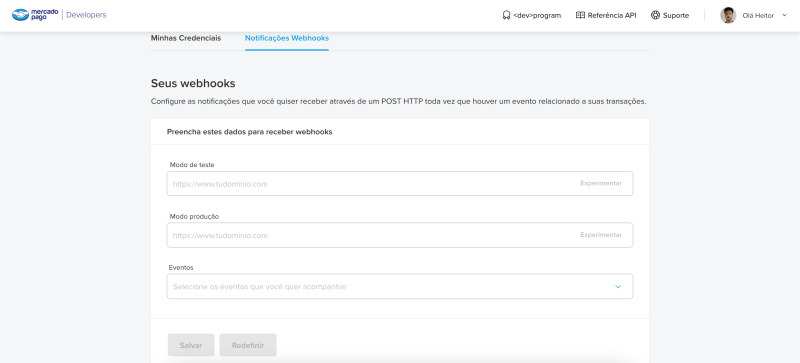Open the Suporte link

676,15
